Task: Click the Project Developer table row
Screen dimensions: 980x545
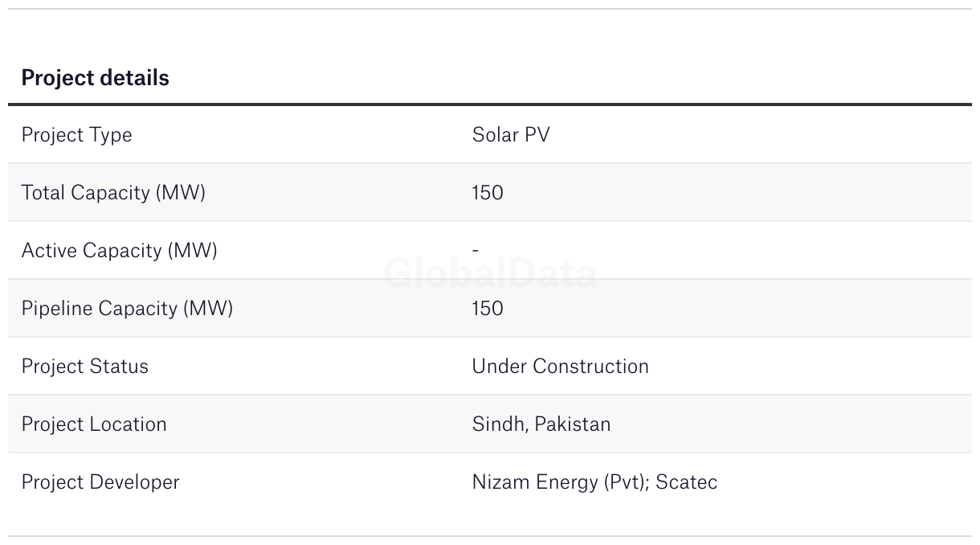Action: point(490,482)
